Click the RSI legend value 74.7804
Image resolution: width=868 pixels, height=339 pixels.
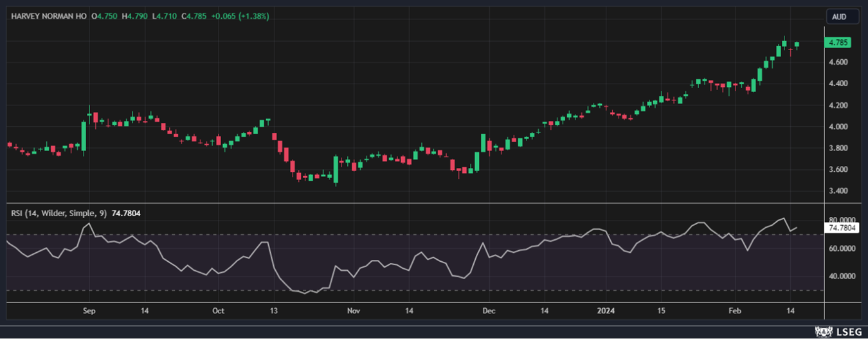[x=125, y=212]
